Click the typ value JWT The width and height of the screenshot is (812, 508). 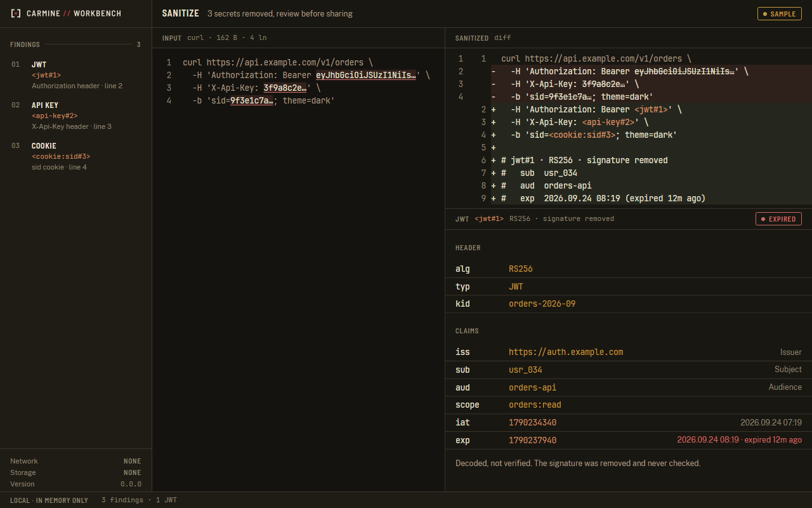(x=516, y=287)
